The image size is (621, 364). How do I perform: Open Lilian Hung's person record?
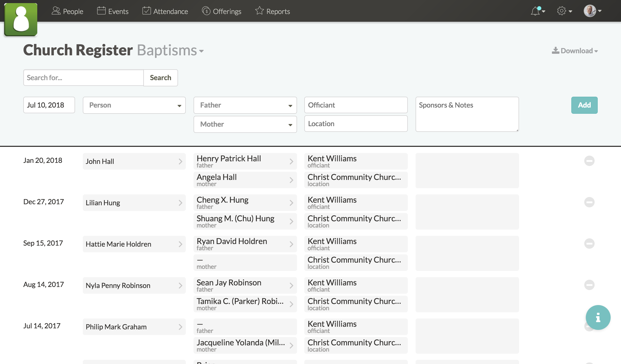[134, 203]
